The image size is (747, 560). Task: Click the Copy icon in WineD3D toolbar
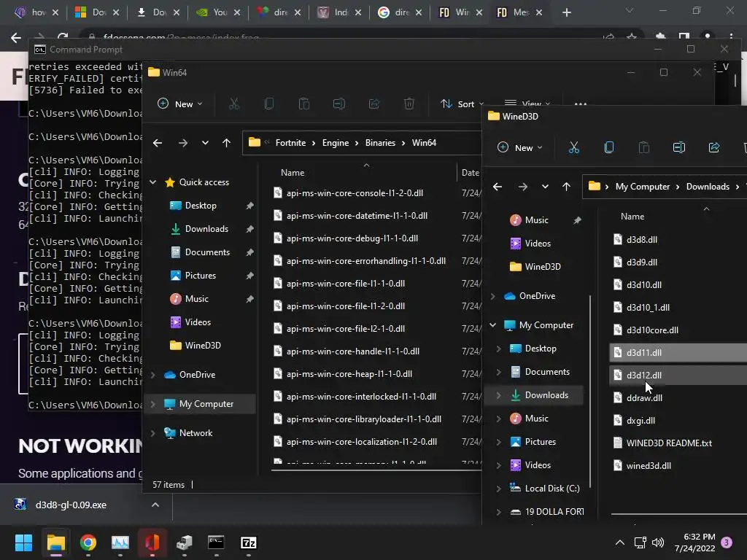coord(609,147)
